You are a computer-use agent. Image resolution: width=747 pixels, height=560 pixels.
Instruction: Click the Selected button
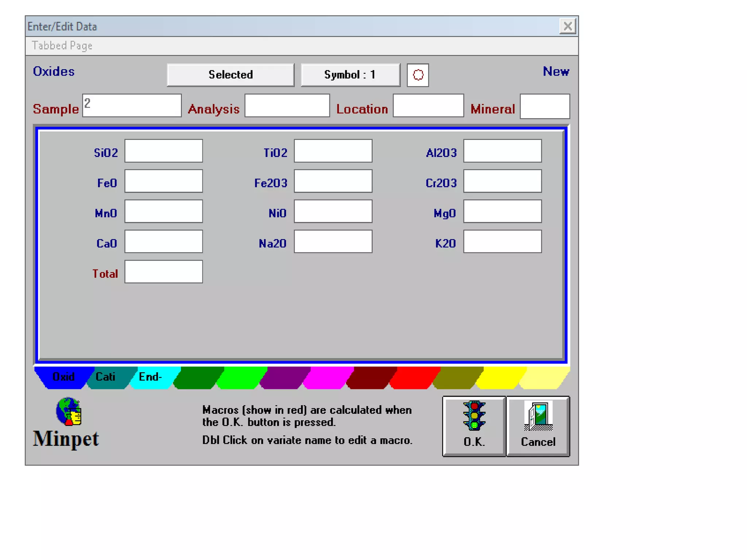pyautogui.click(x=230, y=75)
